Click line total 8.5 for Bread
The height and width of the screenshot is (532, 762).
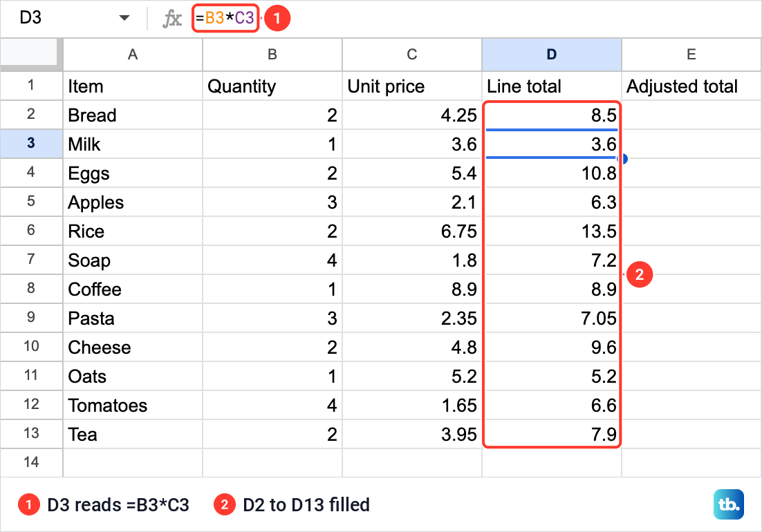click(552, 115)
